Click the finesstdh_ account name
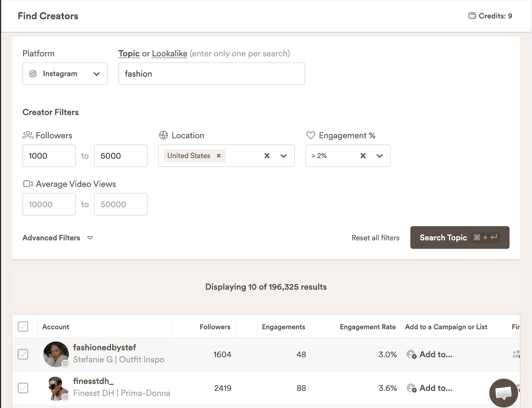 93,381
